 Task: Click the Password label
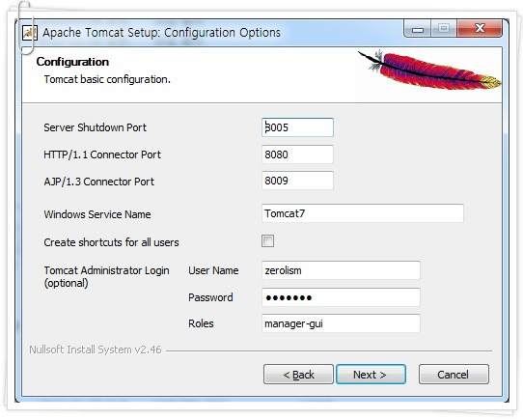coord(210,297)
